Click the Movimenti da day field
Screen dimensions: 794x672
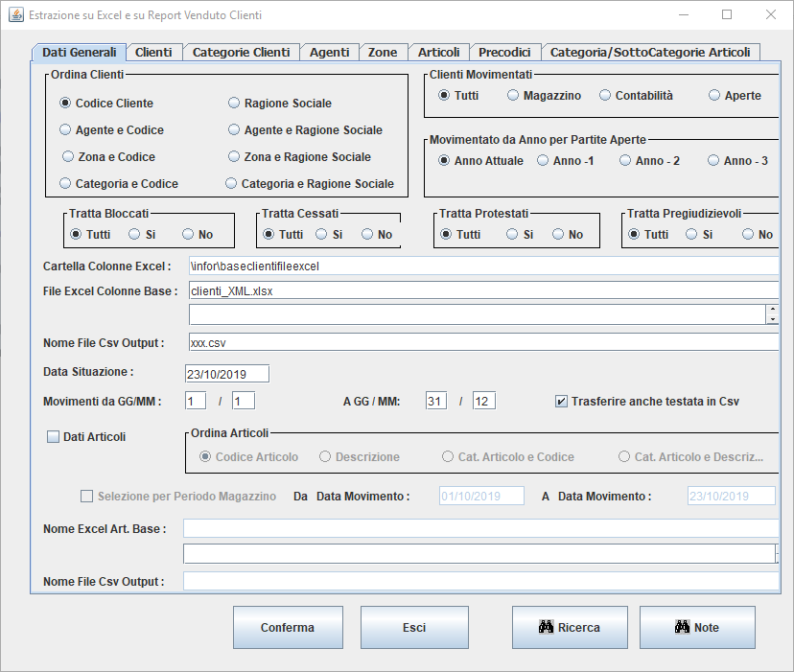click(196, 401)
